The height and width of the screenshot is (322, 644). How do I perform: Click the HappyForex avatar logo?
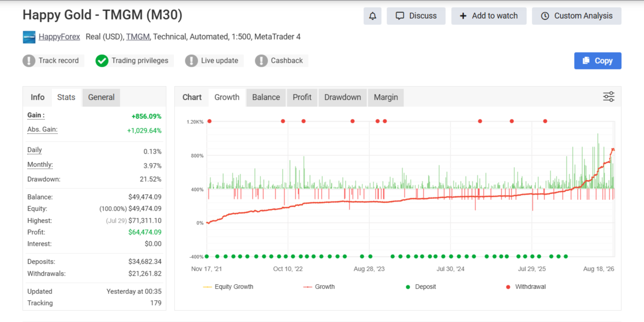(29, 37)
